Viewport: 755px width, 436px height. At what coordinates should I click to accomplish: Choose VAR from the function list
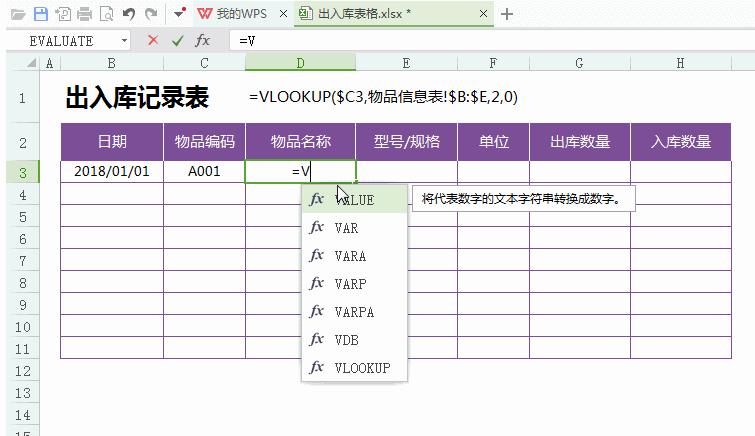[x=354, y=227]
